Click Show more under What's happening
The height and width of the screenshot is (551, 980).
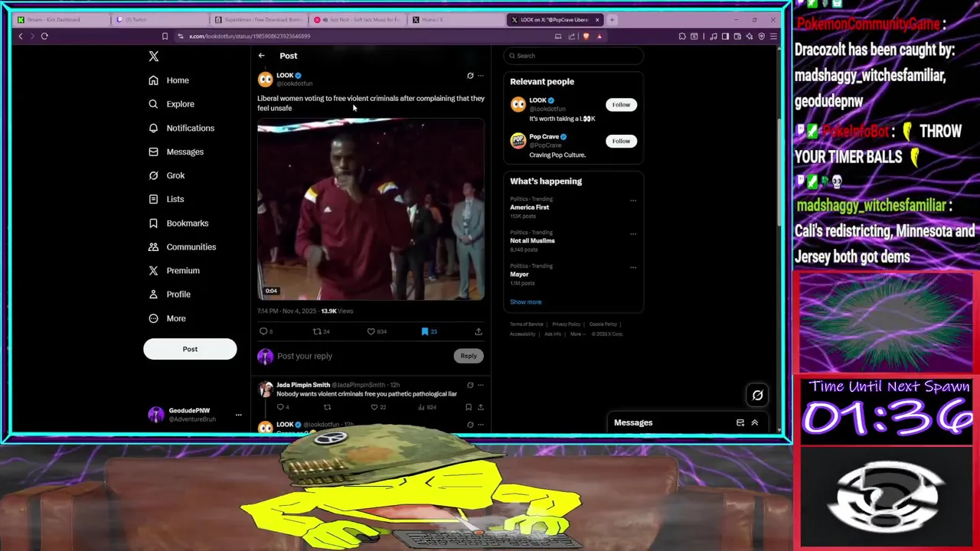(525, 302)
